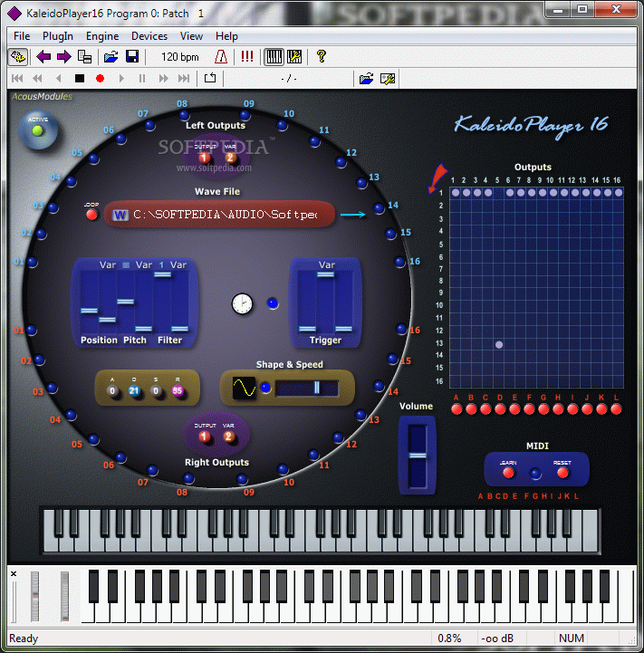Start recording with the red record button

100,78
